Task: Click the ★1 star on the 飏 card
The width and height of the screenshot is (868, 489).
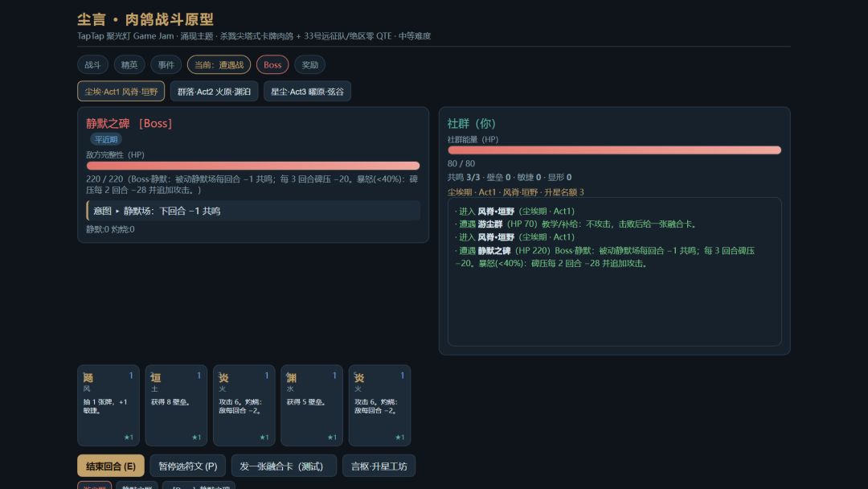Action: click(x=129, y=438)
